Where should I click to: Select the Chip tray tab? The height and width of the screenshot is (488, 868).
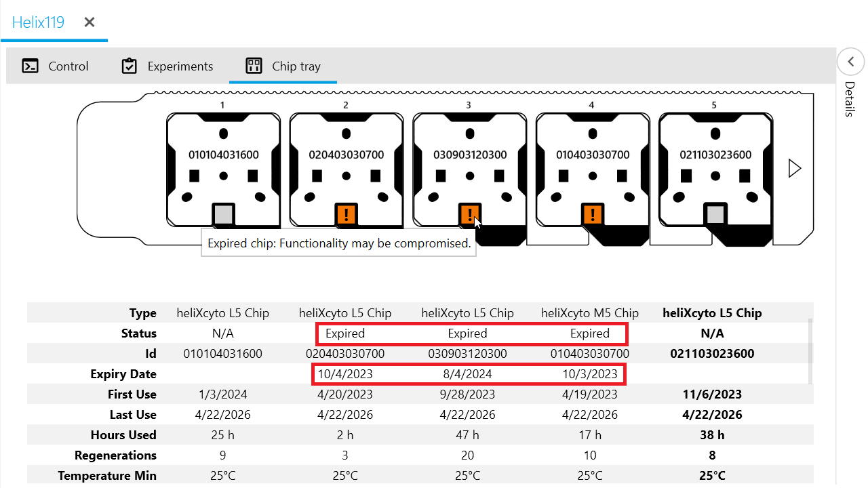click(283, 66)
